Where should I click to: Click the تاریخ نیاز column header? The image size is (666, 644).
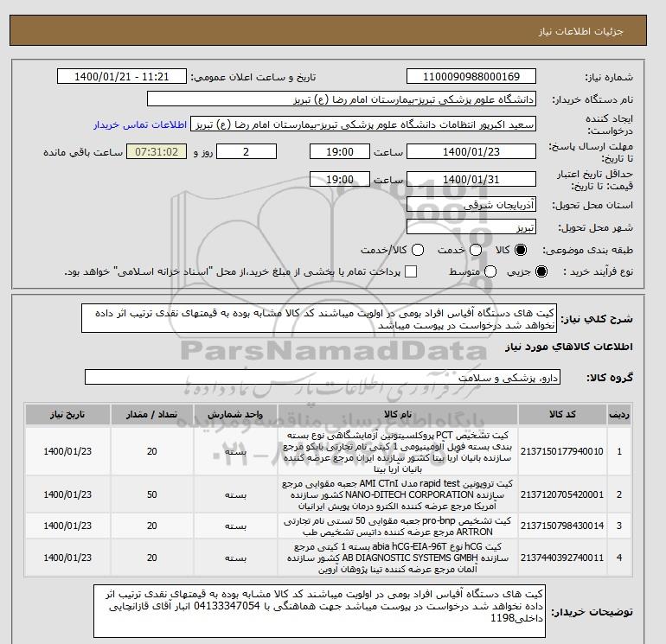coord(67,414)
